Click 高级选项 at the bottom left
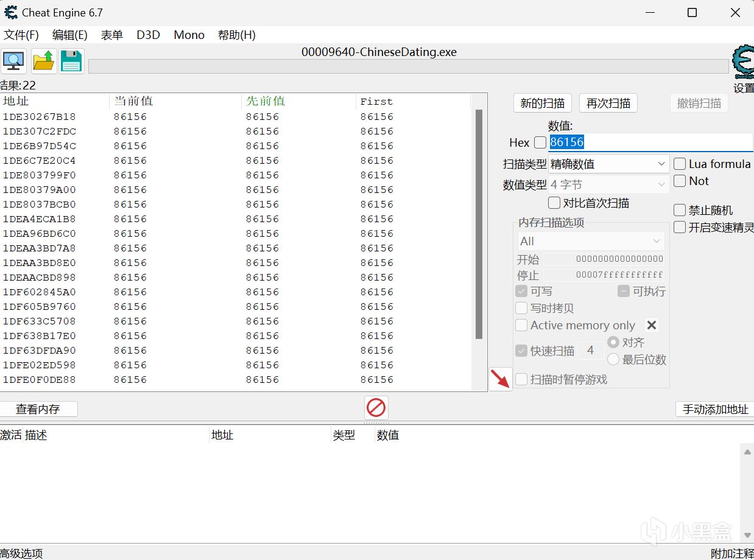The width and height of the screenshot is (754, 560). [21, 553]
